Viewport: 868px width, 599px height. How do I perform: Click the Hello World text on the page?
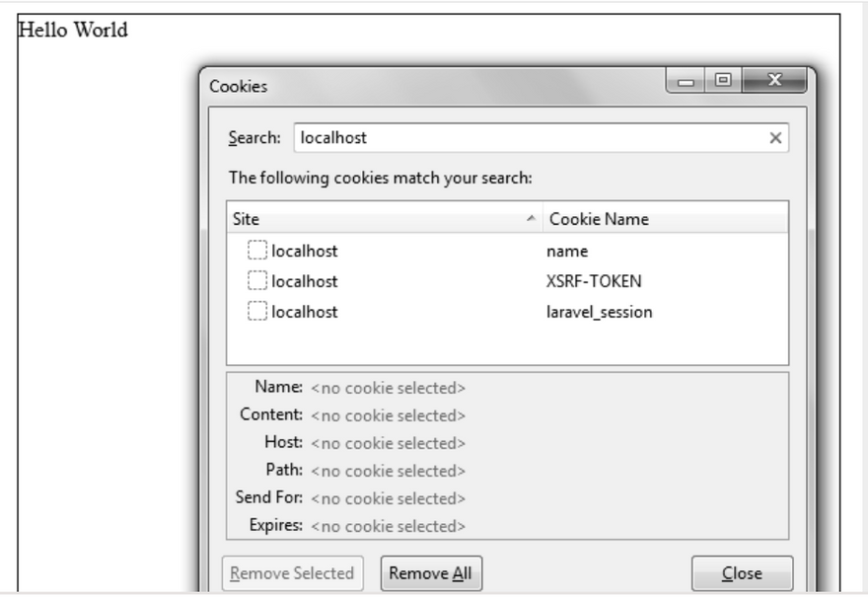[74, 30]
